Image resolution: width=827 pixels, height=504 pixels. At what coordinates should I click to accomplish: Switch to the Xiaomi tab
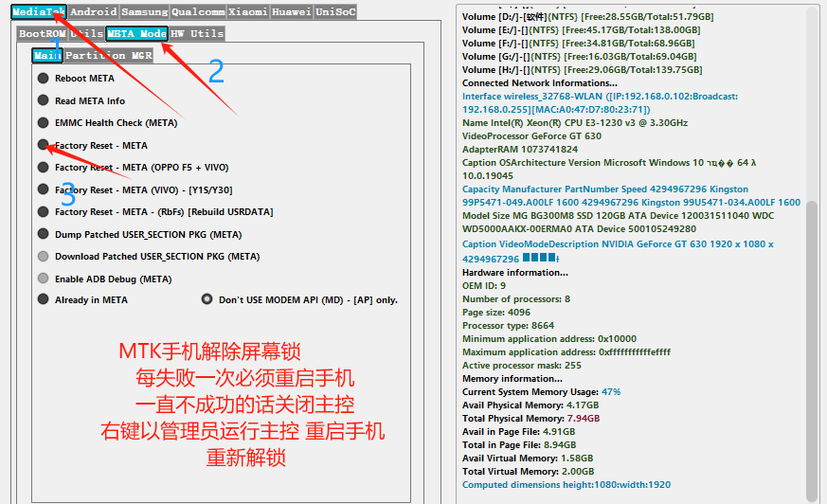tap(248, 11)
